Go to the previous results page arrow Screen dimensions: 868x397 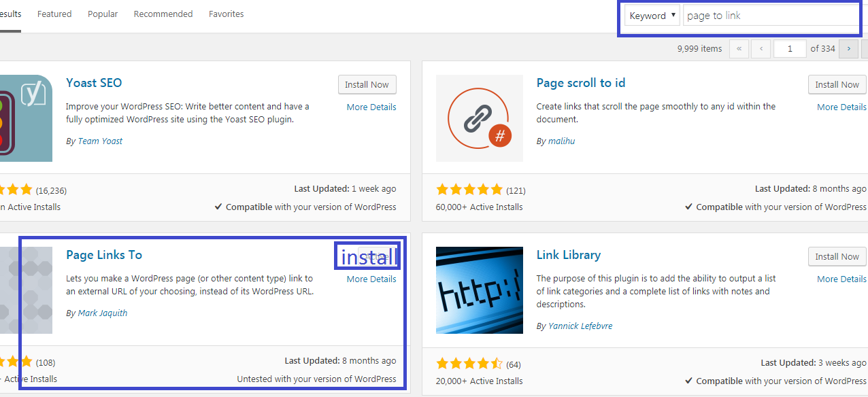click(x=761, y=49)
